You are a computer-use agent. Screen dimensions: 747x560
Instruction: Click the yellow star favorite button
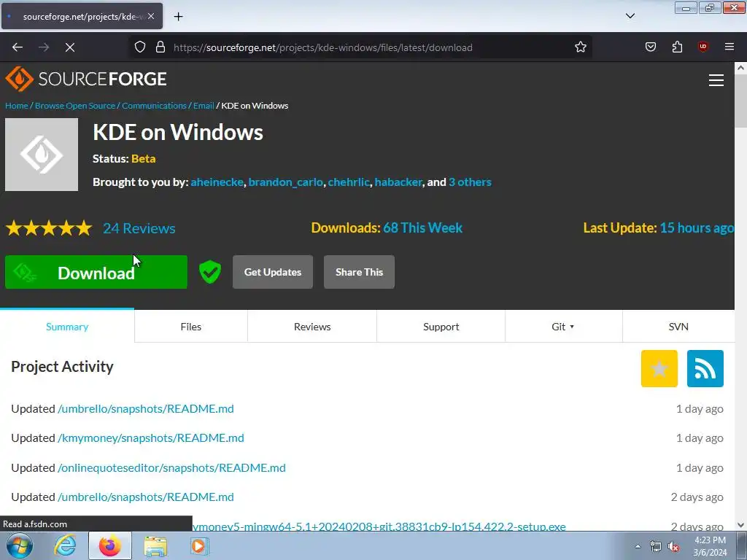pos(659,368)
